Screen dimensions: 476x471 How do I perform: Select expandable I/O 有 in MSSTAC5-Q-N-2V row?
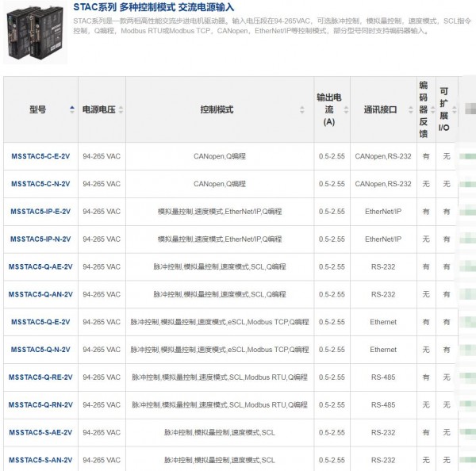[x=447, y=350]
